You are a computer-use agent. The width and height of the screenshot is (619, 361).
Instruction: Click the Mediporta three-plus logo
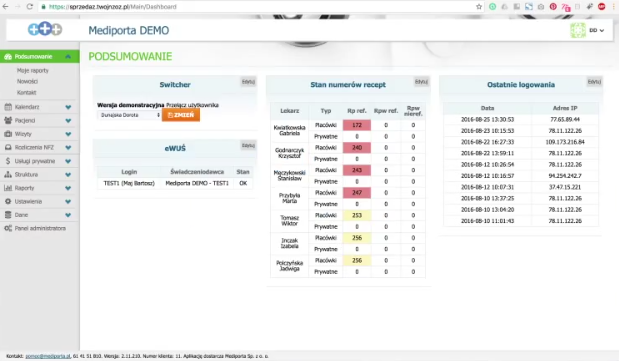[x=45, y=29]
